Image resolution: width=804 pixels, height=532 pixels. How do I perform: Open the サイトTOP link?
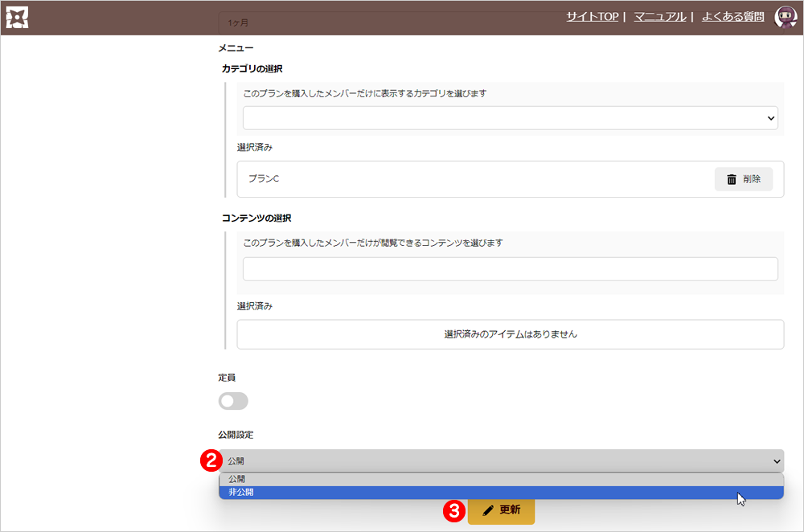(592, 17)
